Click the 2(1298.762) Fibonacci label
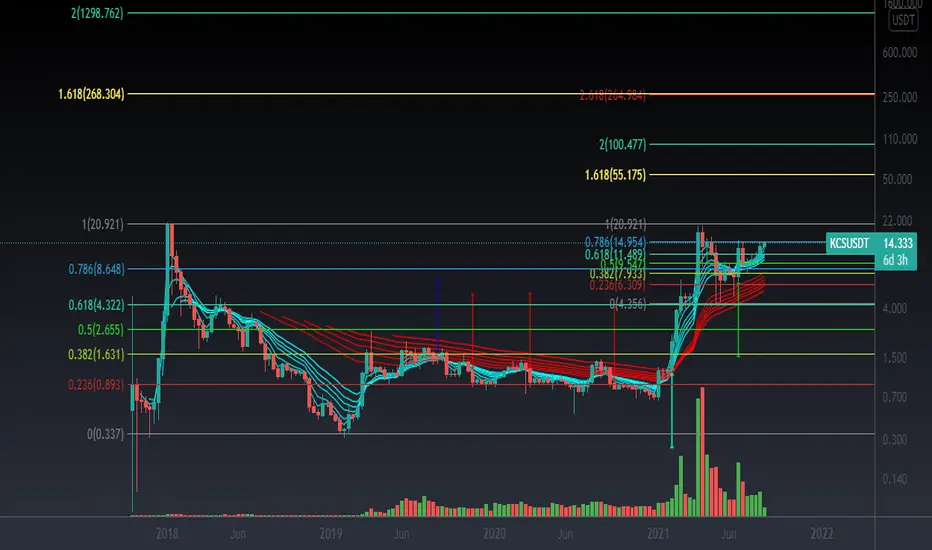Screen dimensions: 932x550 tap(97, 13)
